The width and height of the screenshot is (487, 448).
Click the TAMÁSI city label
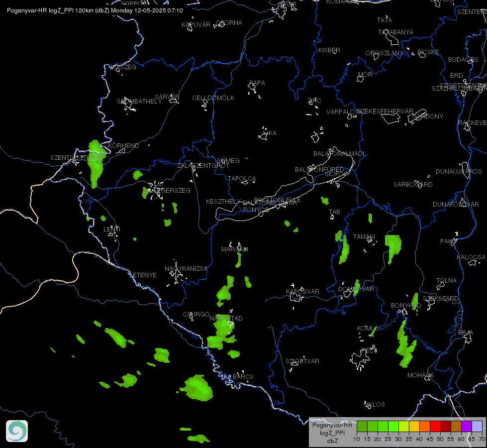click(x=364, y=237)
